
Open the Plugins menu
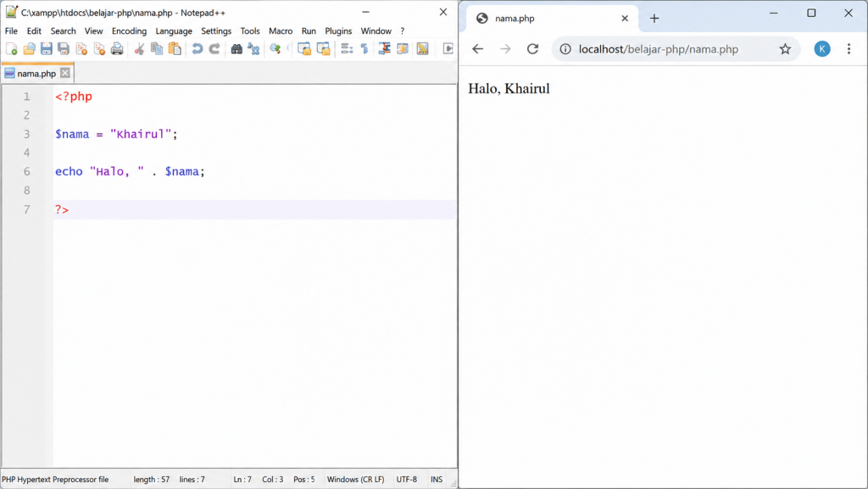[338, 31]
